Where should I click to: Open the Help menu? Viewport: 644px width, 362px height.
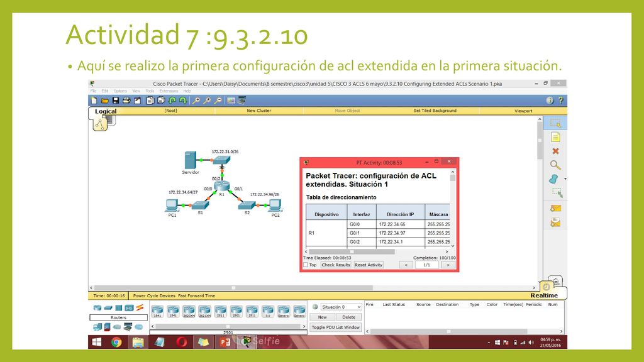187,91
